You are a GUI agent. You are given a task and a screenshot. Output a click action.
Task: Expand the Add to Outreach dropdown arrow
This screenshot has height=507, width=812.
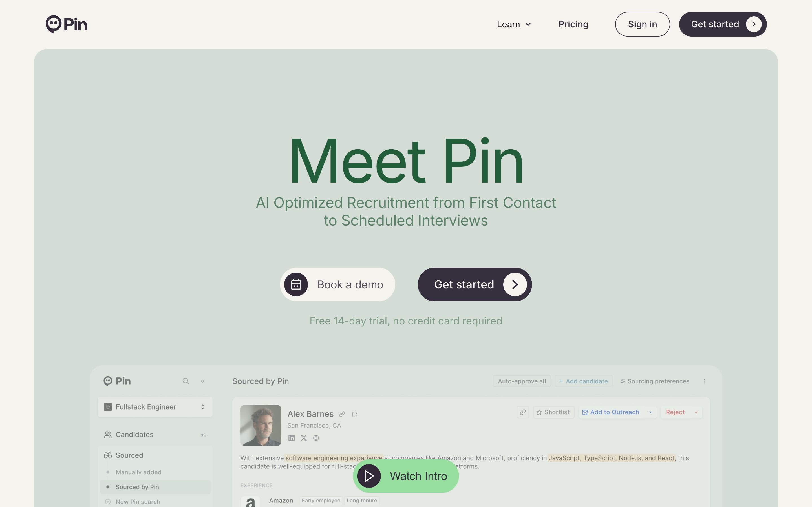click(651, 412)
